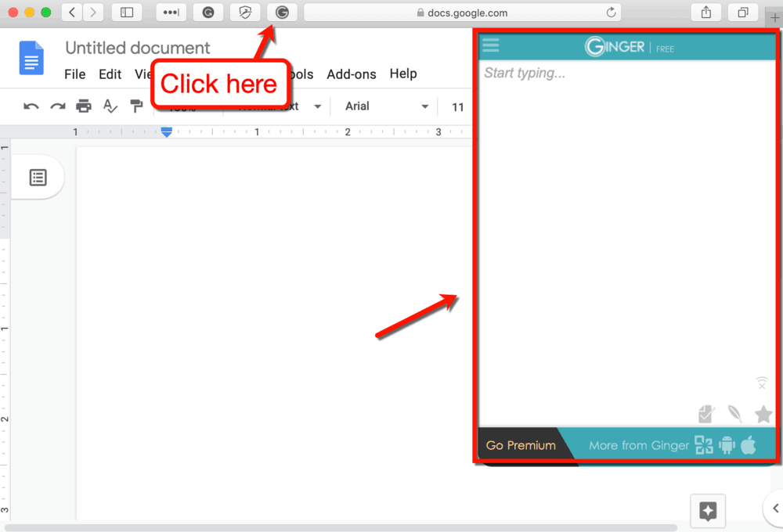Image resolution: width=783 pixels, height=532 pixels.
Task: Run the spelling and grammar check icon
Action: coord(110,106)
